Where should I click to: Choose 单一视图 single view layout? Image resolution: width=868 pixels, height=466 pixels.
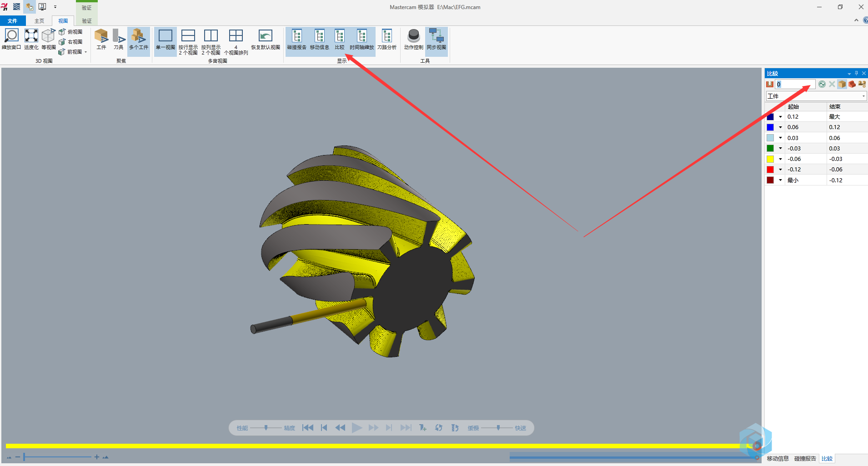166,42
